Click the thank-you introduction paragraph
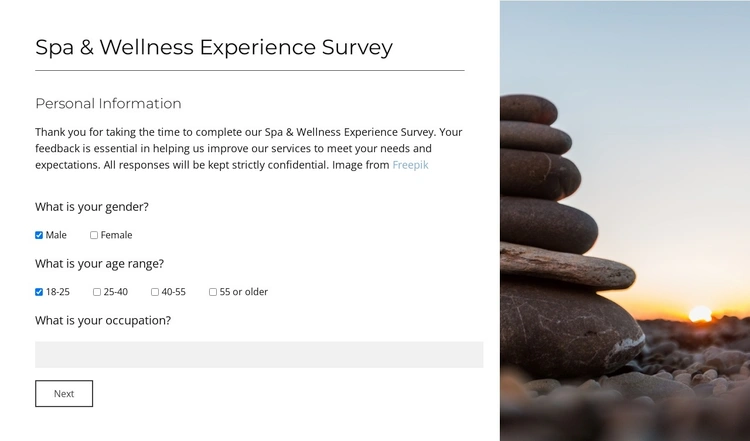Screen dimensions: 750x441 pos(248,148)
